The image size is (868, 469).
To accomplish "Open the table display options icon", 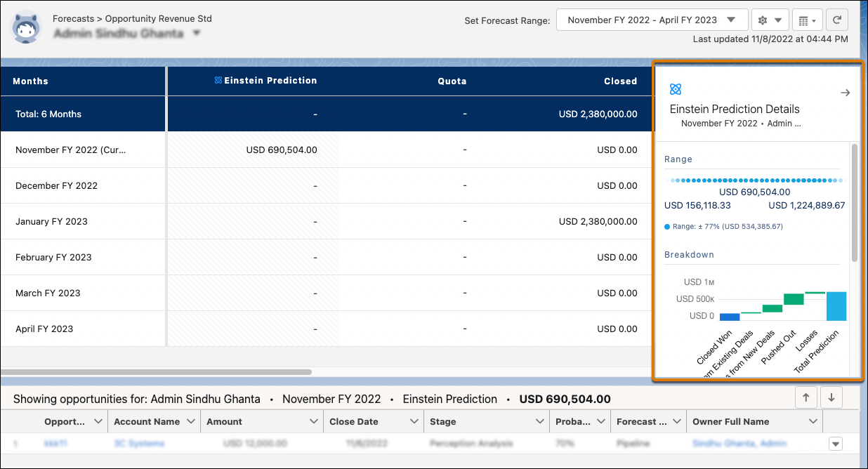I will pyautogui.click(x=806, y=20).
